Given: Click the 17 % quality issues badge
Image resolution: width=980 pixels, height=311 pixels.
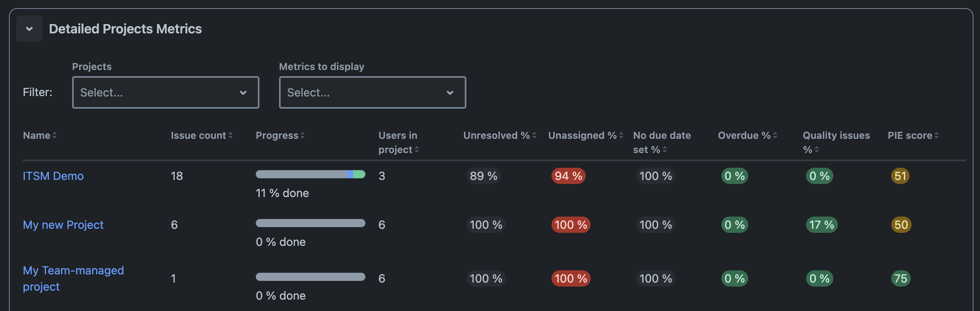Looking at the screenshot, I should pos(822,225).
